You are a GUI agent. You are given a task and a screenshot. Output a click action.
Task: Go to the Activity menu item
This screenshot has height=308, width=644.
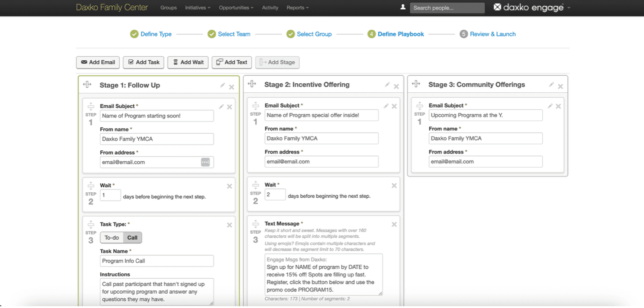point(270,8)
